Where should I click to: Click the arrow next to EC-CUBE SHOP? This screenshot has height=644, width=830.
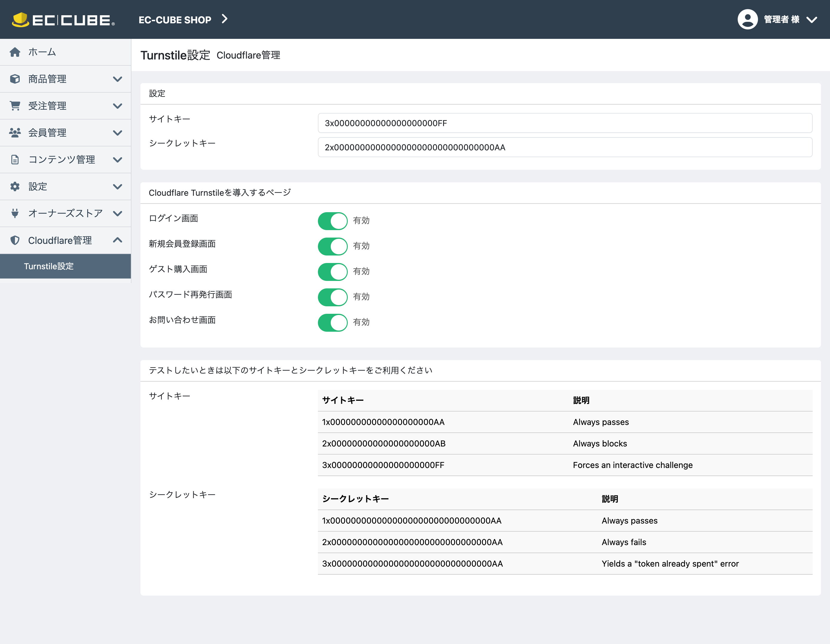tap(225, 19)
